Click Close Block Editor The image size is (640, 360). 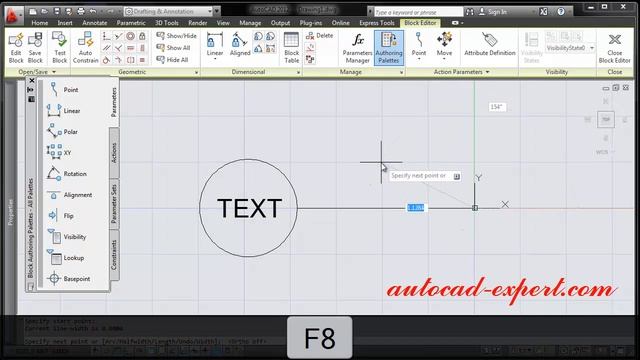click(x=614, y=48)
